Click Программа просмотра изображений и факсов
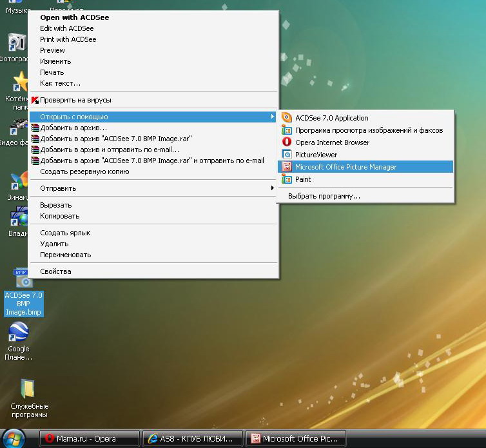 (x=369, y=130)
